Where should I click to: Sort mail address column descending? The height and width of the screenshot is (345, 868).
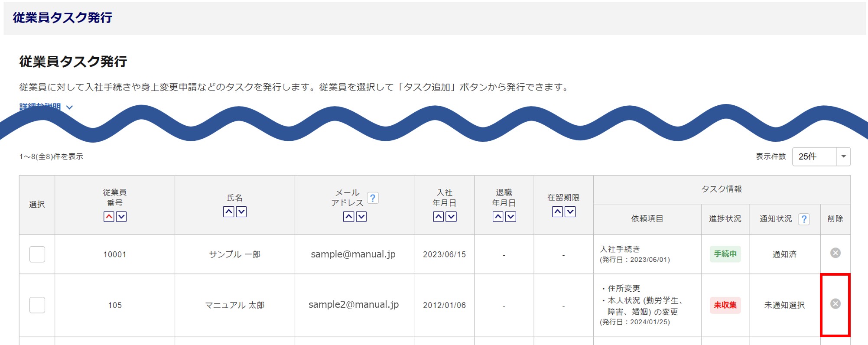pyautogui.click(x=361, y=217)
